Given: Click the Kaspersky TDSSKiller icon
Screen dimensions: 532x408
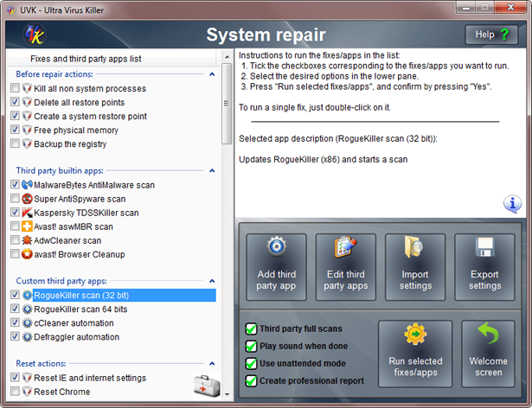Looking at the screenshot, I should point(27,213).
